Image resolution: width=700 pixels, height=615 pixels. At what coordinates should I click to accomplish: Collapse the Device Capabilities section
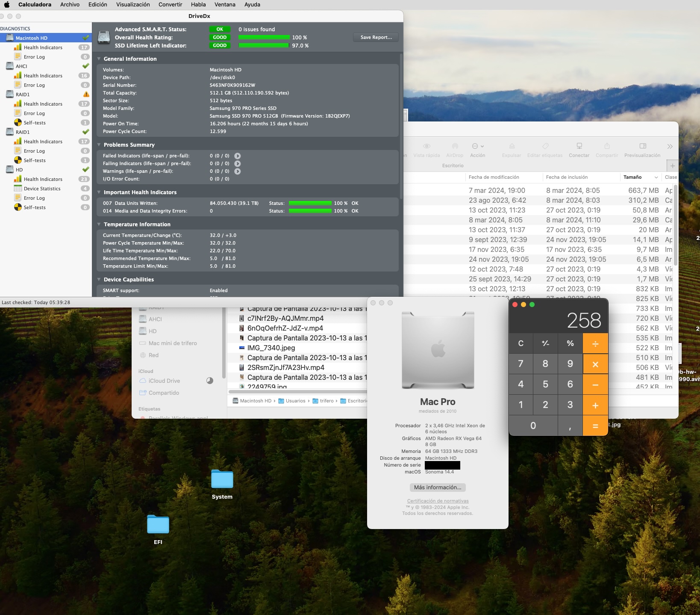(x=99, y=280)
